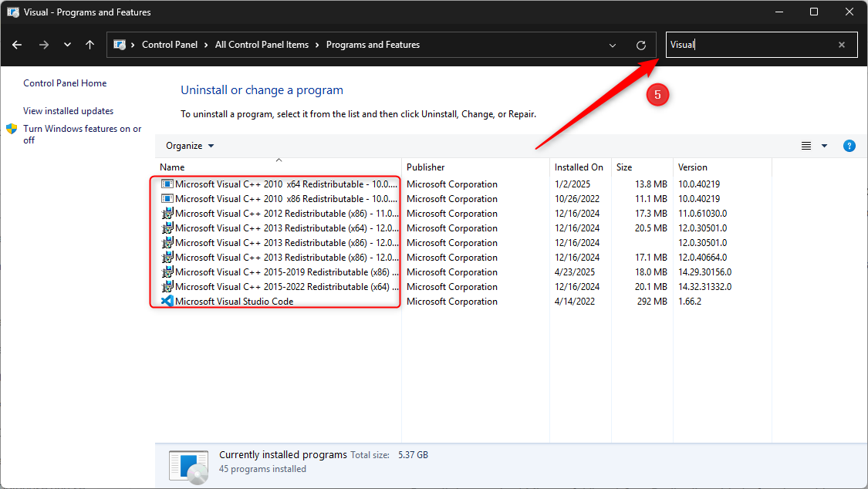The height and width of the screenshot is (489, 868).
Task: Click install date 4/23/2025
Action: pyautogui.click(x=575, y=272)
